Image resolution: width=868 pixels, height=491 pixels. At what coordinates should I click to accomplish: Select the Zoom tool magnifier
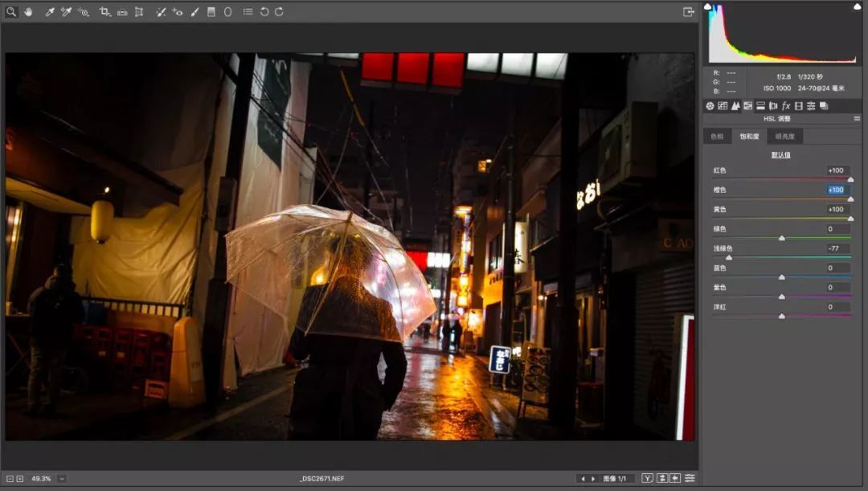pyautogui.click(x=11, y=11)
